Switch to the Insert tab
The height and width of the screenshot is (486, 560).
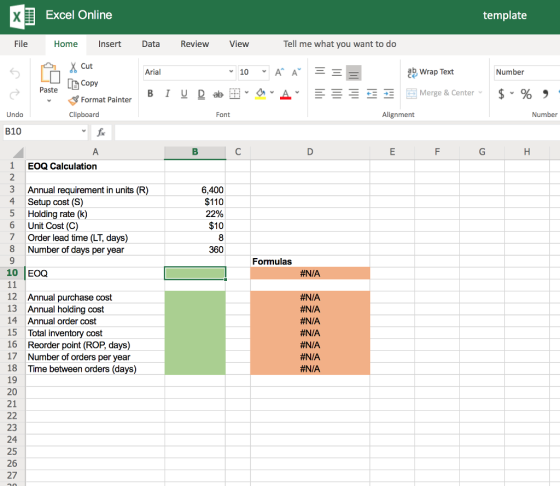(x=110, y=44)
